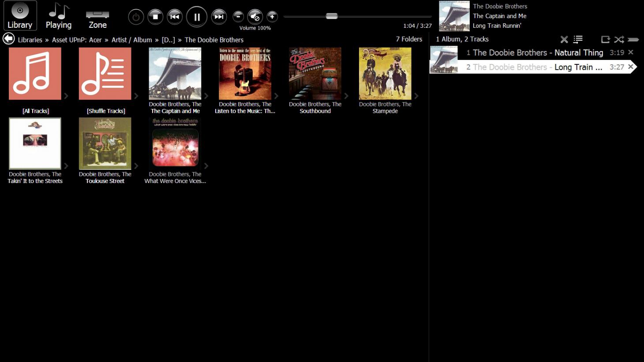Stop playback with the stop button

pyautogui.click(x=155, y=17)
